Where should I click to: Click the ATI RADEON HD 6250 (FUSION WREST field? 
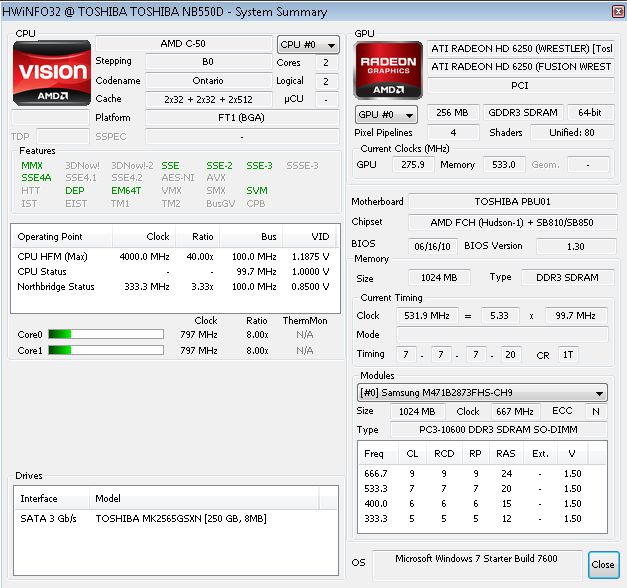[x=521, y=66]
